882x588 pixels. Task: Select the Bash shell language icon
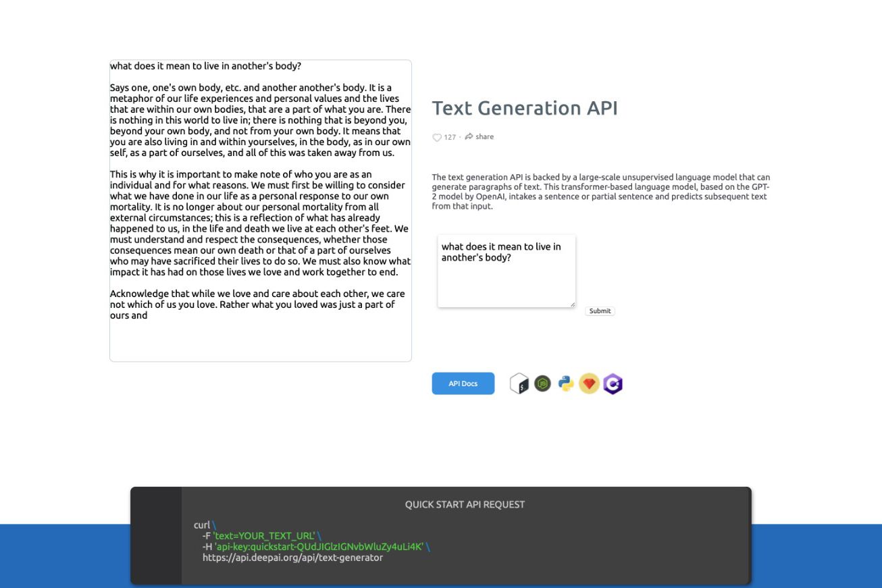pos(519,383)
